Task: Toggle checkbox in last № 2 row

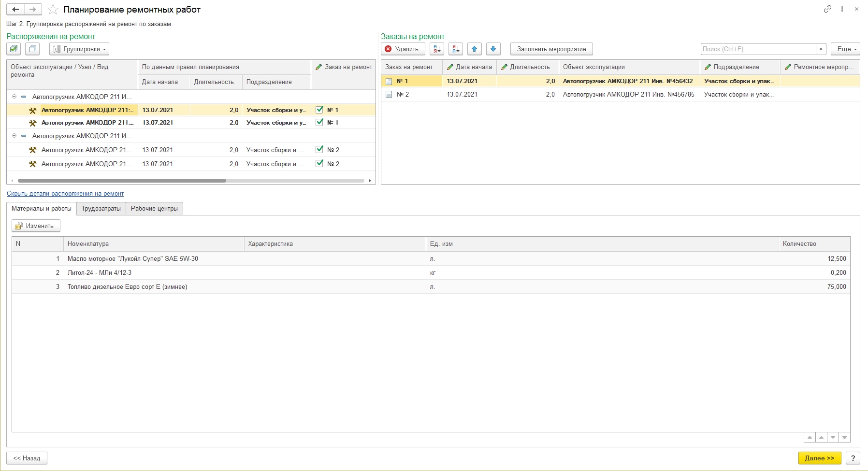Action: point(319,163)
